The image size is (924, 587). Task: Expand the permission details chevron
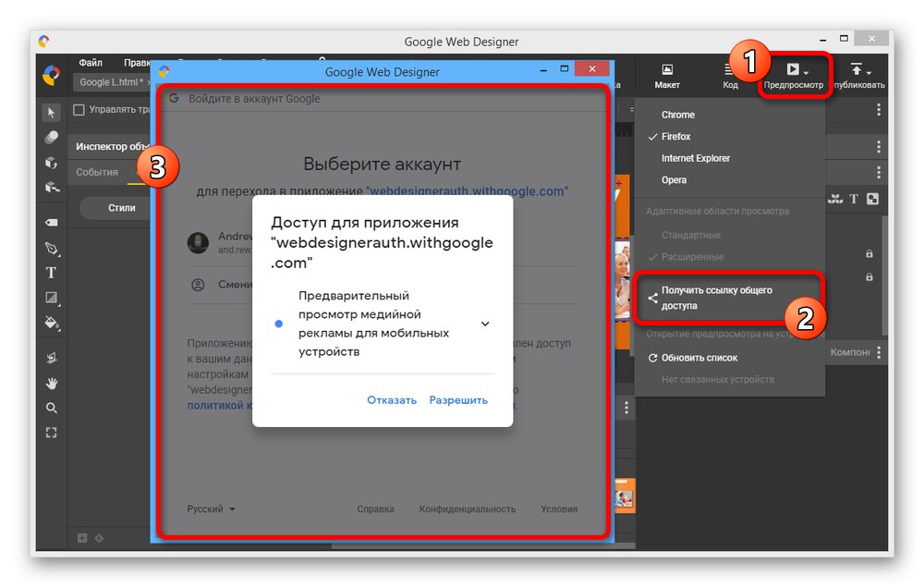pyautogui.click(x=485, y=324)
